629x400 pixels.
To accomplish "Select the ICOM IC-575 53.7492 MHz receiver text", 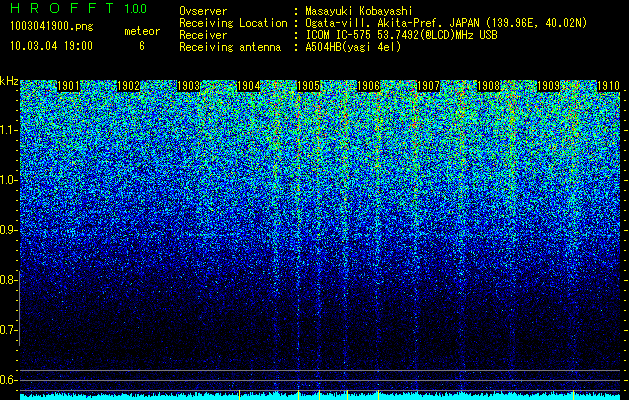I will point(401,35).
